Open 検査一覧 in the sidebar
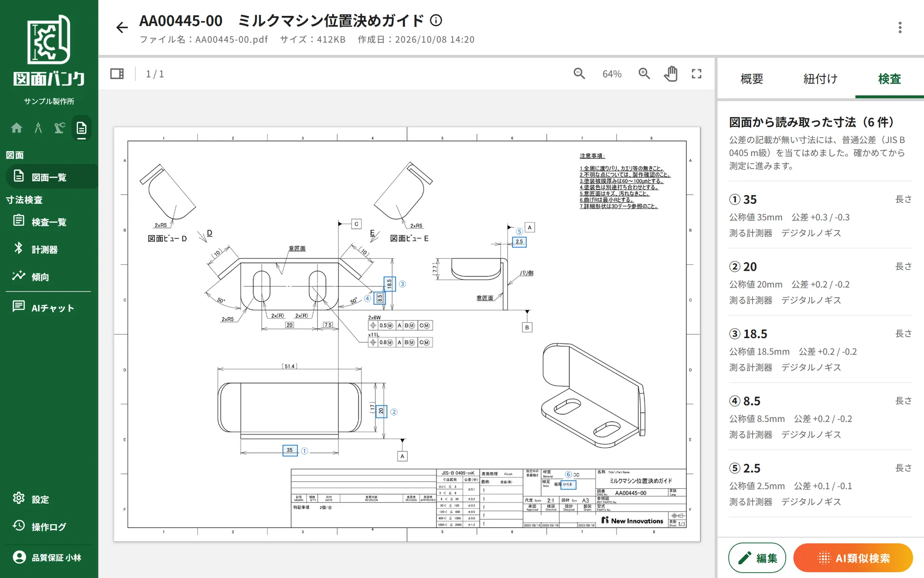The image size is (924, 578). pyautogui.click(x=49, y=222)
